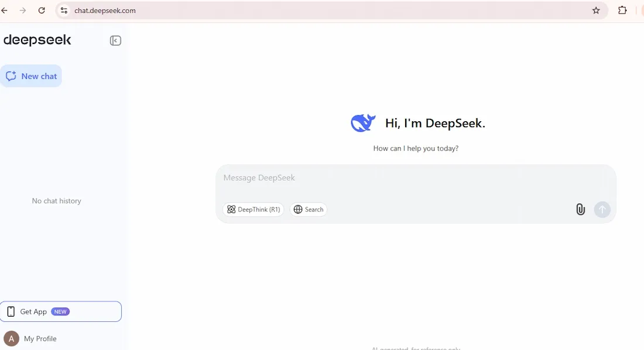644x350 pixels.
Task: Click the NEW badge beside Get App
Action: coord(60,312)
